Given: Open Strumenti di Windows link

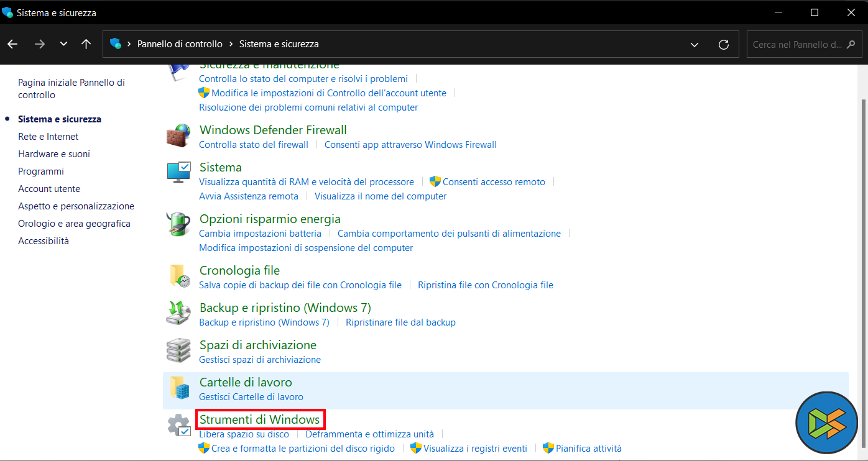Looking at the screenshot, I should 259,419.
